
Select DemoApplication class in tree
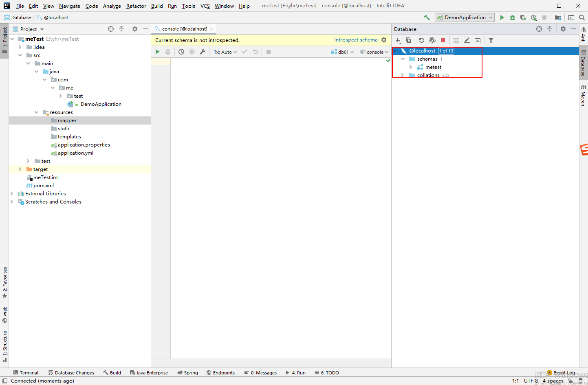[95, 104]
